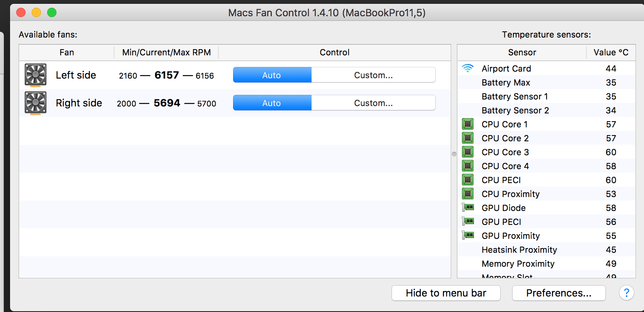Click the Sensor column header
The width and height of the screenshot is (644, 312).
click(522, 52)
